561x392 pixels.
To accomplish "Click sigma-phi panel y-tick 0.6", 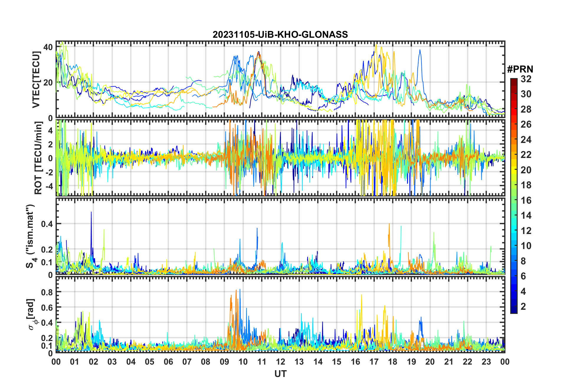I will point(47,307).
